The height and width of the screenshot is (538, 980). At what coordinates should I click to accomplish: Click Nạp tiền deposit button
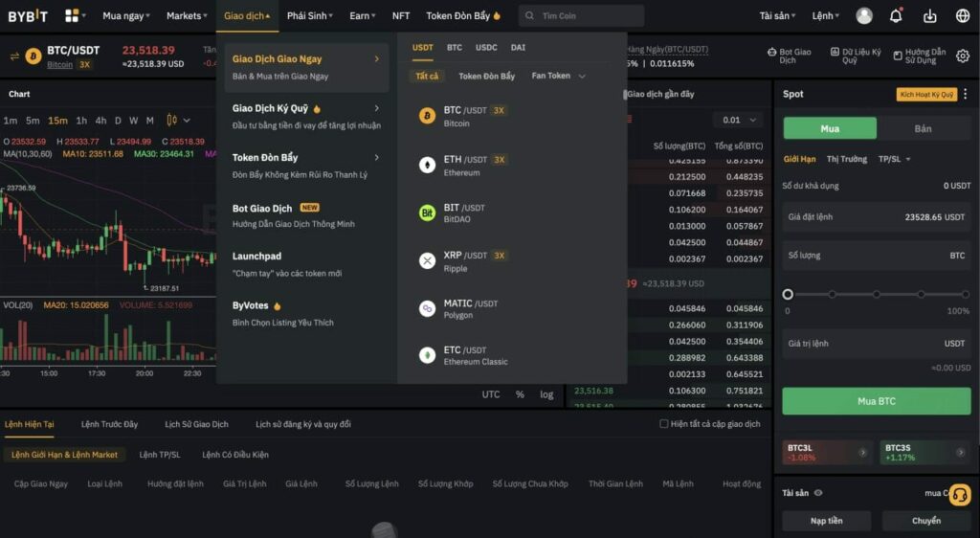(826, 521)
